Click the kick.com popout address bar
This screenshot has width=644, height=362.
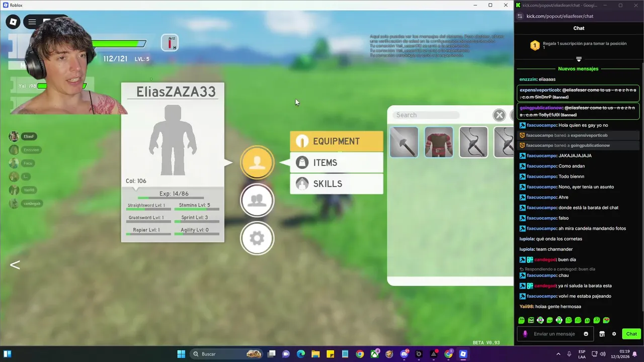tap(559, 16)
